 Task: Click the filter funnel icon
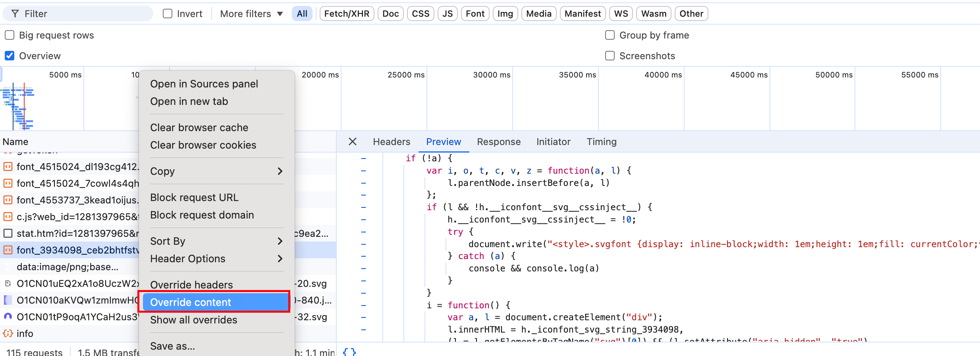tap(15, 14)
